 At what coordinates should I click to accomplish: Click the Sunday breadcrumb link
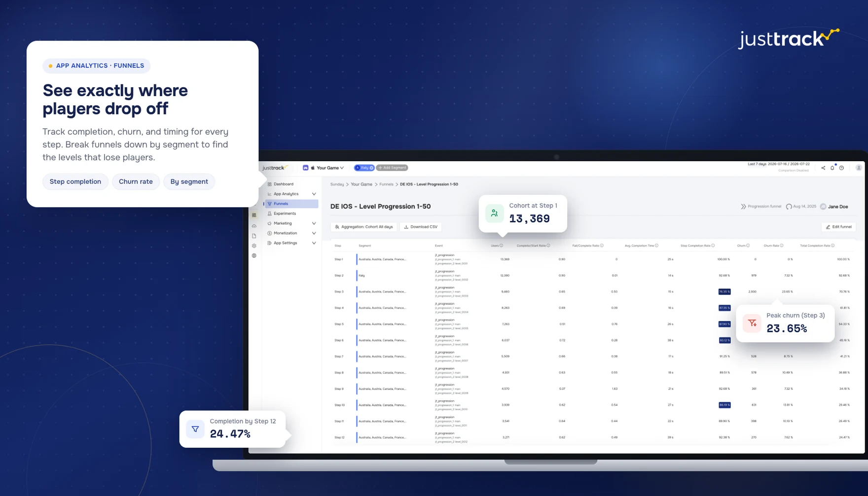[x=337, y=184]
